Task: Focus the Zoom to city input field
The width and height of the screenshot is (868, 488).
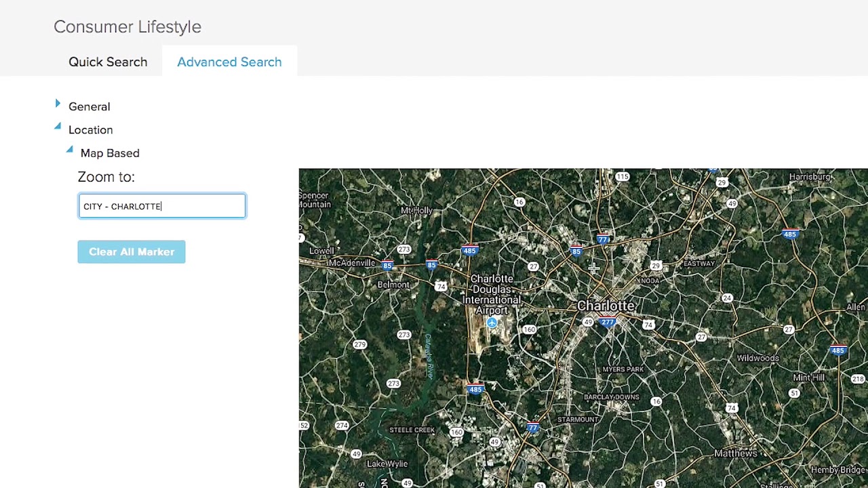Action: [161, 206]
